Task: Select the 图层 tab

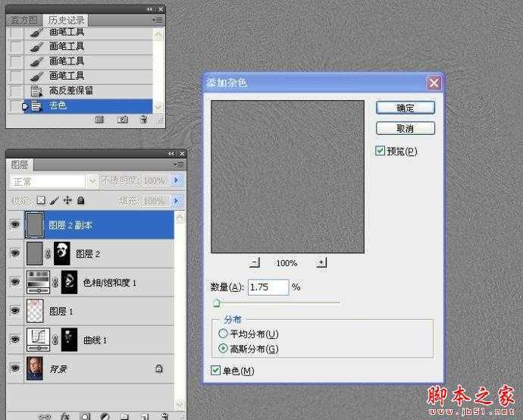Action: (20, 165)
